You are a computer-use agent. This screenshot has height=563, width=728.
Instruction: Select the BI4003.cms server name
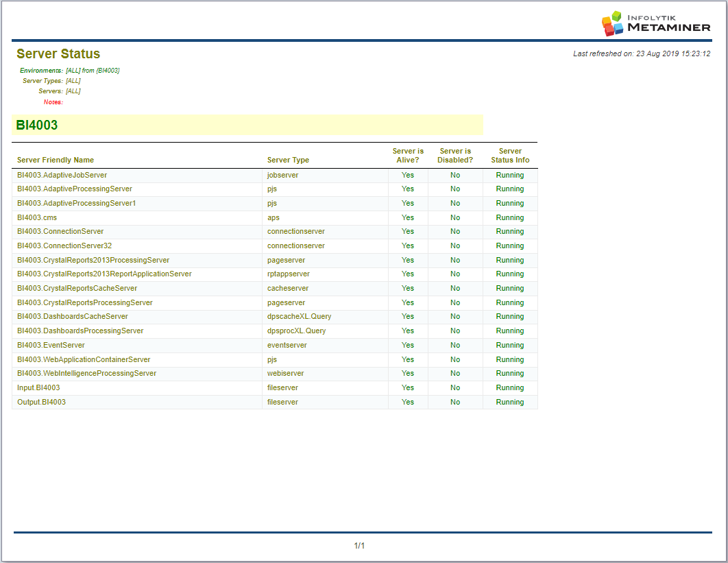click(x=37, y=217)
